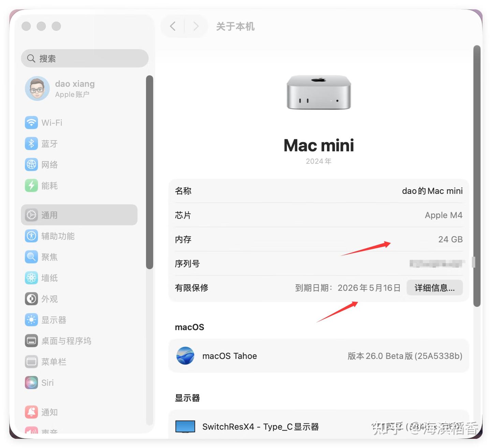The height and width of the screenshot is (448, 491).
Task: Click the macOS section heading
Action: pos(190,327)
